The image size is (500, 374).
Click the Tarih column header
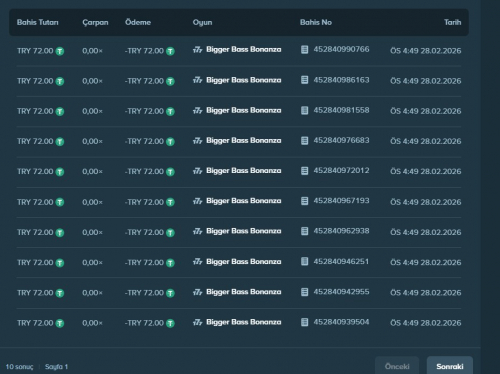click(453, 22)
